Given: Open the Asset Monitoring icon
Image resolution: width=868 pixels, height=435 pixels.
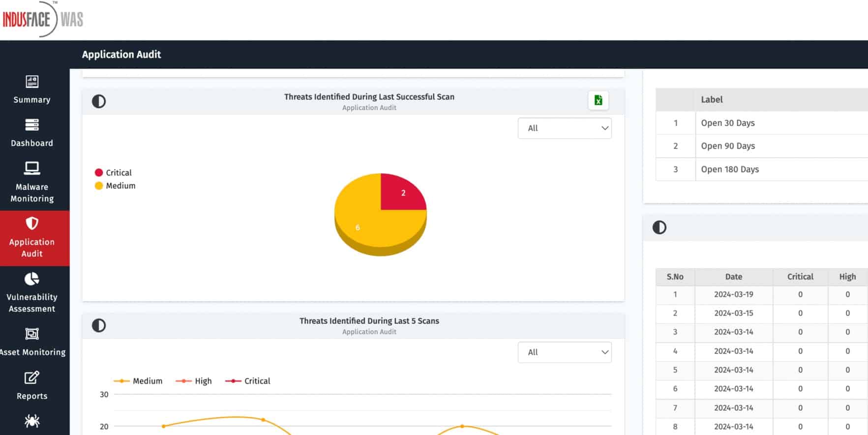Looking at the screenshot, I should (32, 334).
